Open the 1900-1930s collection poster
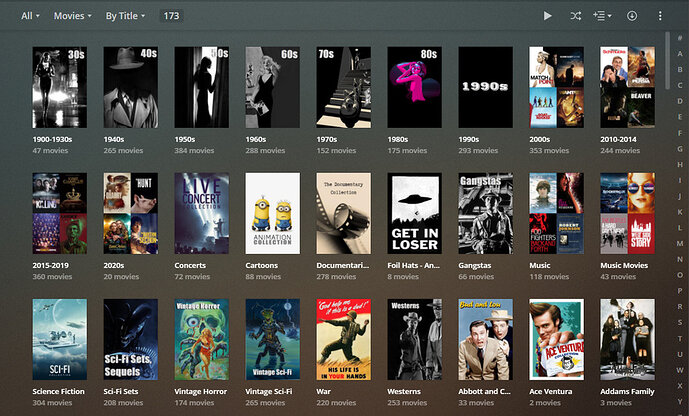Image resolution: width=689 pixels, height=416 pixels. tap(60, 87)
